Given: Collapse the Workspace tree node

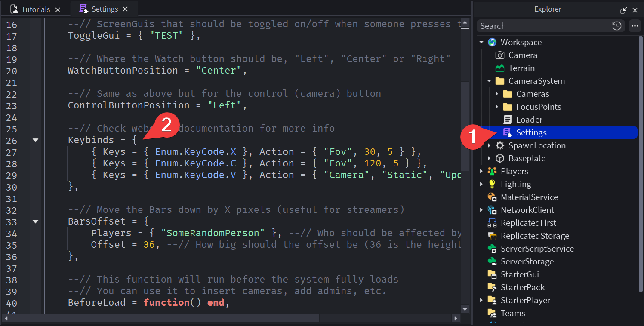Looking at the screenshot, I should [481, 42].
